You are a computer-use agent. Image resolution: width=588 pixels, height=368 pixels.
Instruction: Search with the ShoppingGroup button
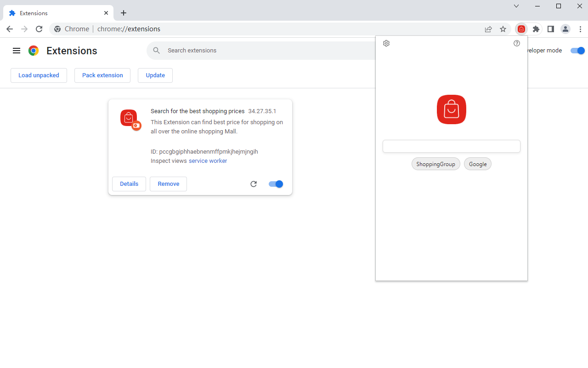tap(436, 164)
